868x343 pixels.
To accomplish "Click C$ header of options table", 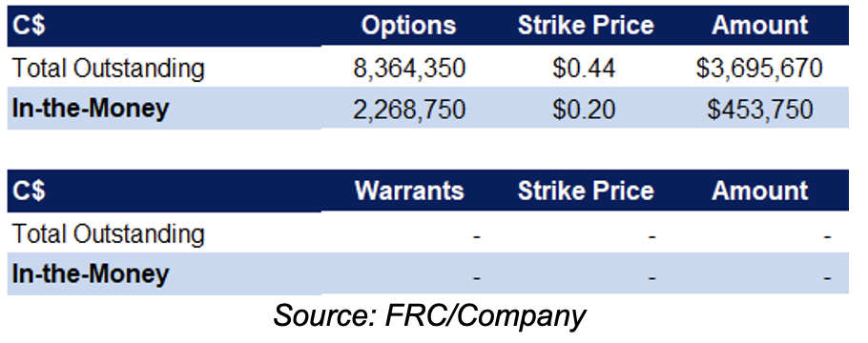I will tap(29, 26).
